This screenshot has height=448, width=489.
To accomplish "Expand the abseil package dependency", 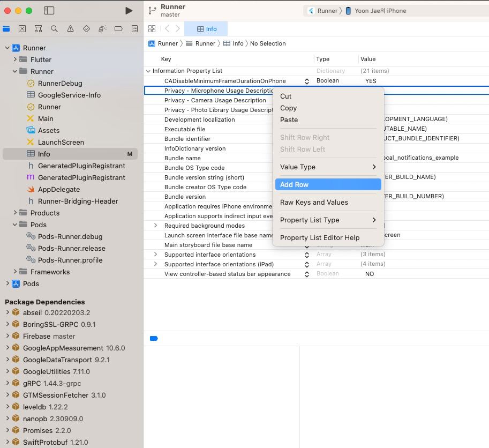I will click(7, 312).
